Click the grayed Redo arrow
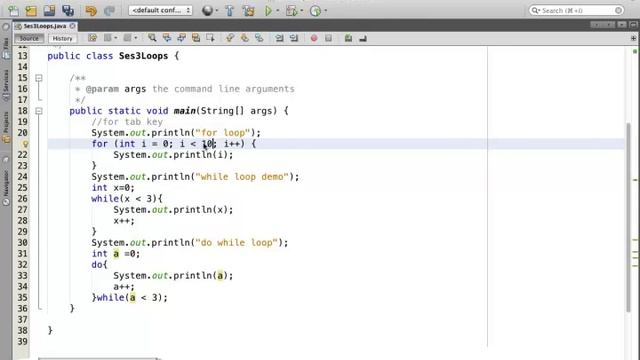The height and width of the screenshot is (360, 640). point(109,10)
